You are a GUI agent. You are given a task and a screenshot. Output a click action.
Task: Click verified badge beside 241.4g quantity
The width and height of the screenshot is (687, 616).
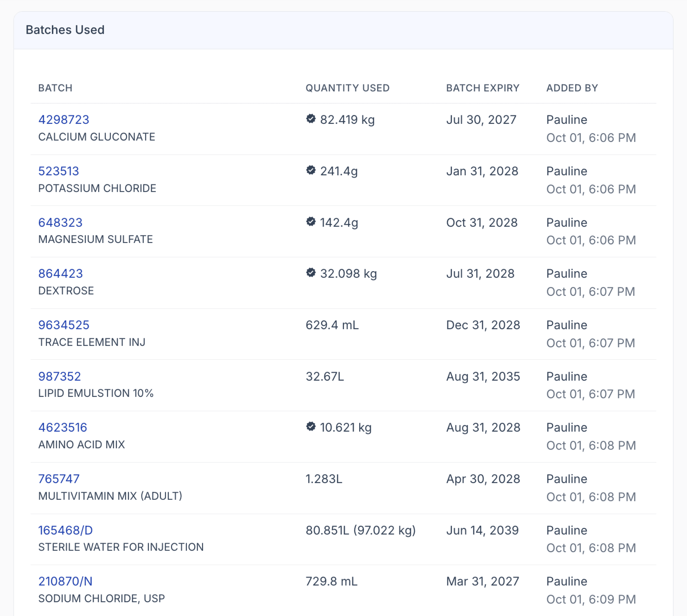coord(311,170)
